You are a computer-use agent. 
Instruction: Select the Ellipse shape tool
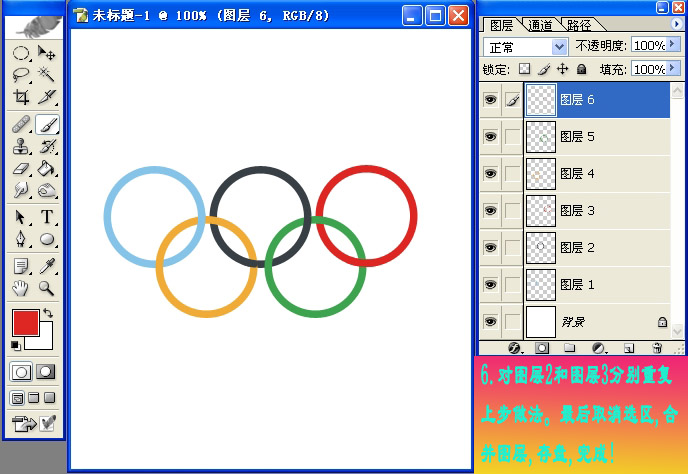(47, 239)
